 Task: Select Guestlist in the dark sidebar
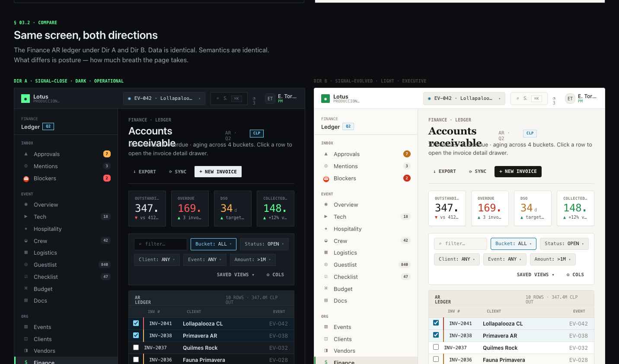(66, 265)
